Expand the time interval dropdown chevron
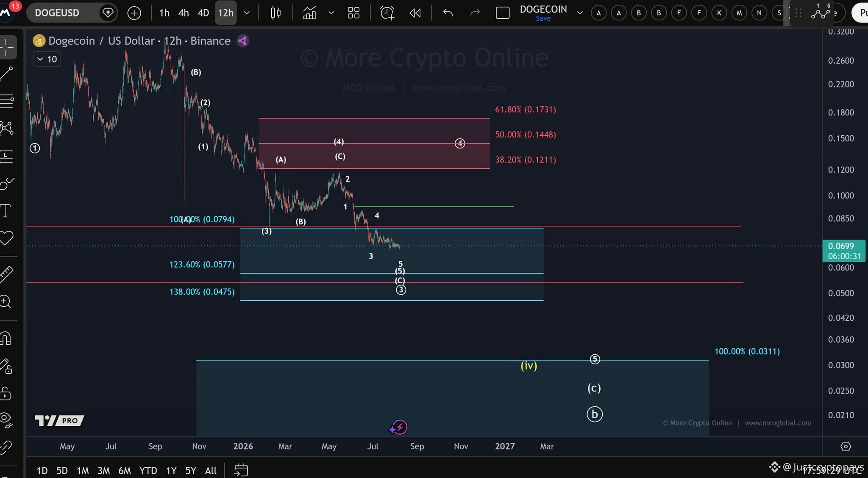868x478 pixels. tap(247, 13)
